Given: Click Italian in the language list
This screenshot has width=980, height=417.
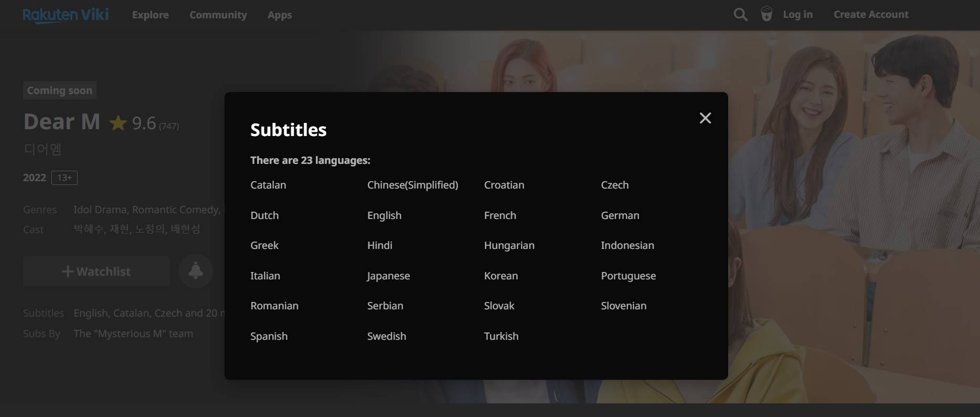Looking at the screenshot, I should click(265, 276).
